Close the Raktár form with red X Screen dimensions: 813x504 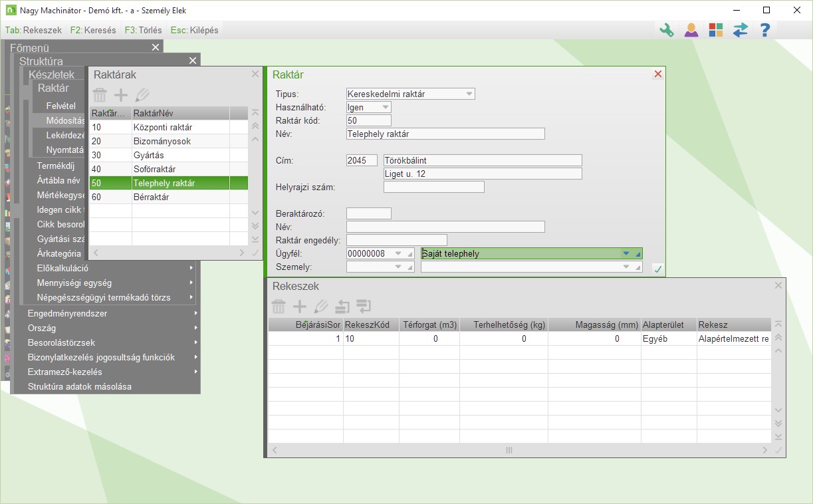click(x=658, y=74)
